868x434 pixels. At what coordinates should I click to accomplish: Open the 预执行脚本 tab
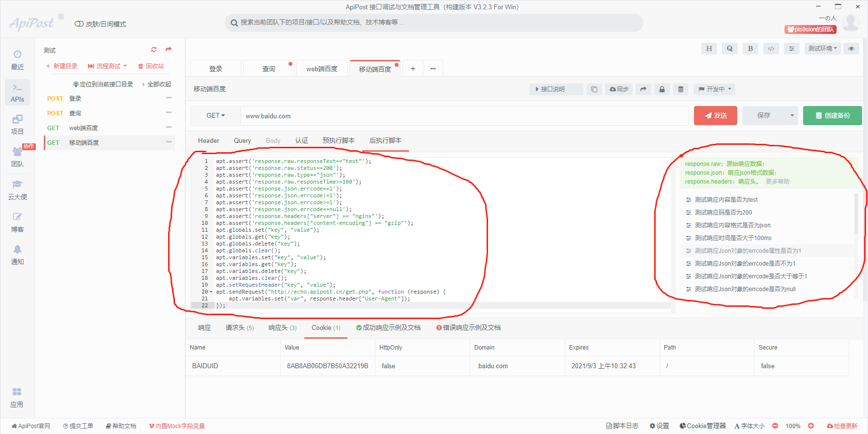[338, 141]
